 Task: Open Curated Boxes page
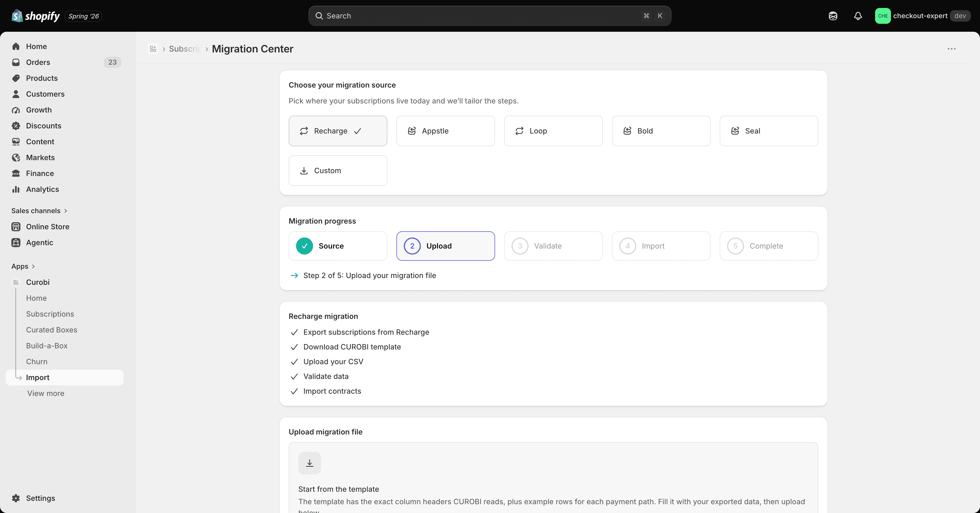tap(51, 330)
